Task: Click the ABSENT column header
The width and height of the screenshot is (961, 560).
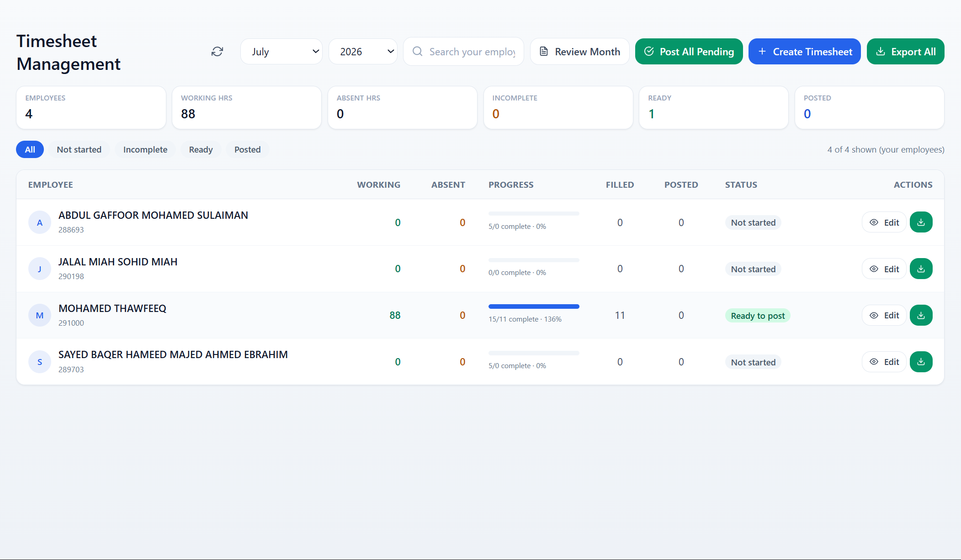Action: (x=448, y=185)
